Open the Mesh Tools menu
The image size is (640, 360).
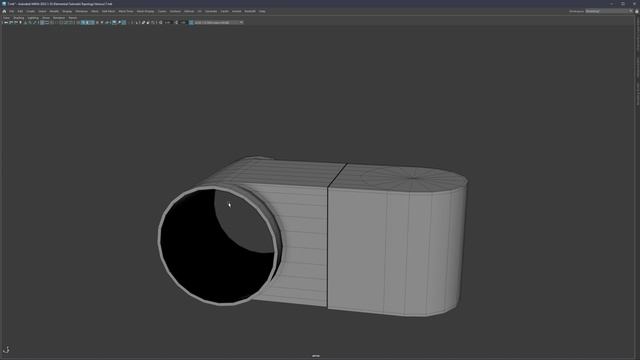tap(126, 11)
